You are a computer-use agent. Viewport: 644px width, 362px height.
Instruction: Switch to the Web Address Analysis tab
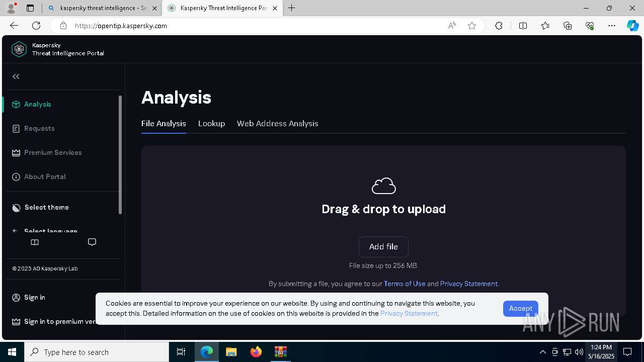278,123
